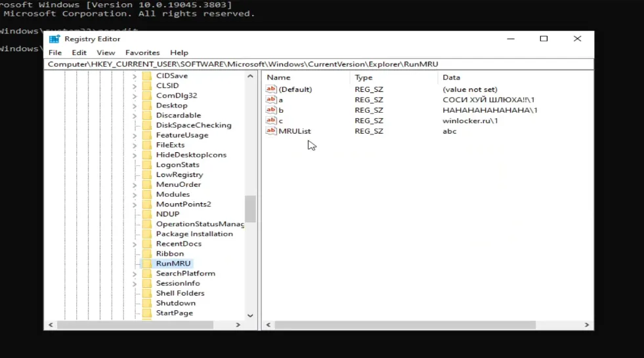Select the Modules key label
Image resolution: width=644 pixels, height=358 pixels.
pyautogui.click(x=173, y=194)
